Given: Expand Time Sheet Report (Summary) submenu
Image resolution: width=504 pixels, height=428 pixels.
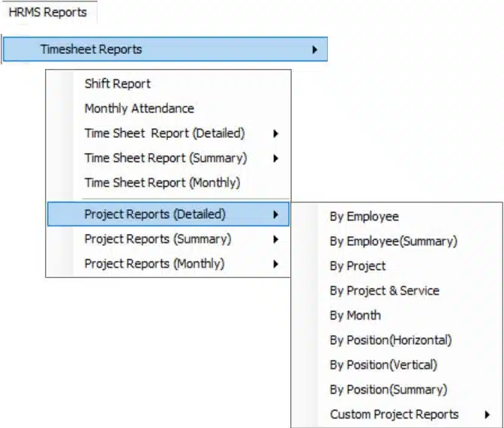Looking at the screenshot, I should [x=168, y=158].
